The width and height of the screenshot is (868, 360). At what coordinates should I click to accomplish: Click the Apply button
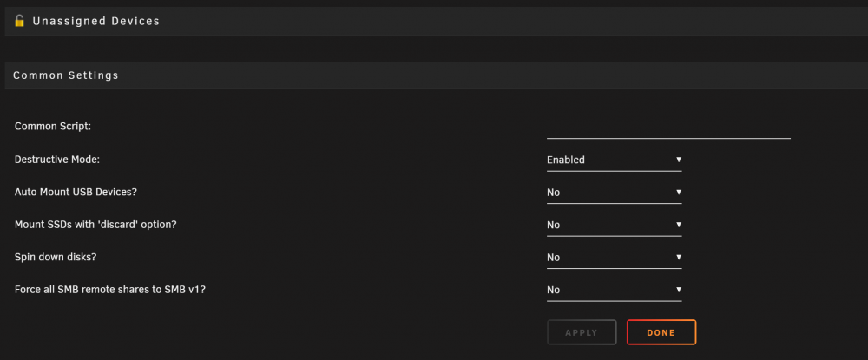coord(582,332)
